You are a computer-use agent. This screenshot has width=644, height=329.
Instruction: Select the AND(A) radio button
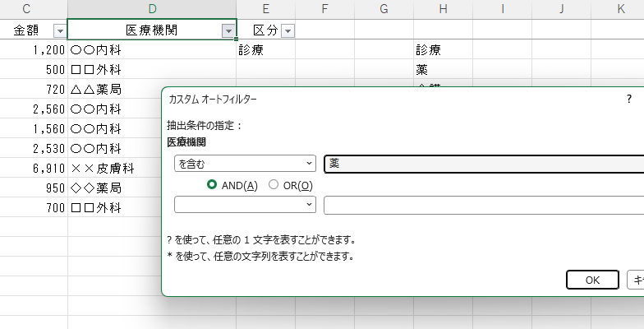(213, 185)
